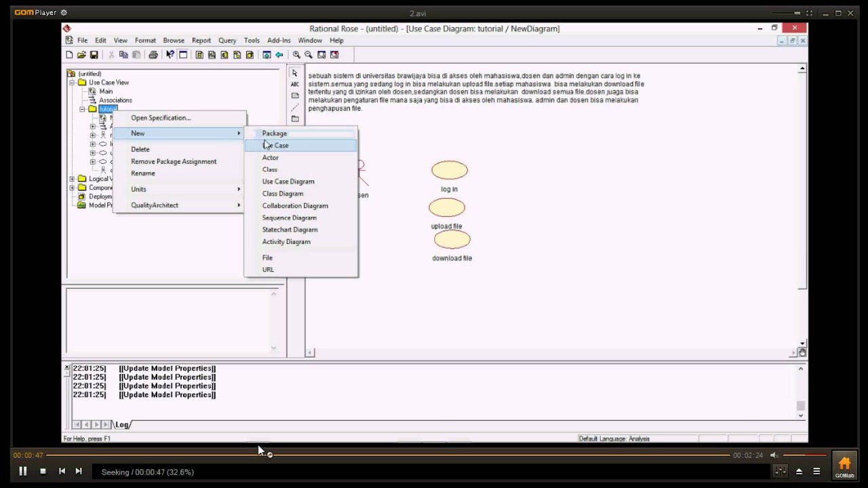The width and height of the screenshot is (868, 488).
Task: Choose Use Case from the New submenu
Action: [x=300, y=146]
